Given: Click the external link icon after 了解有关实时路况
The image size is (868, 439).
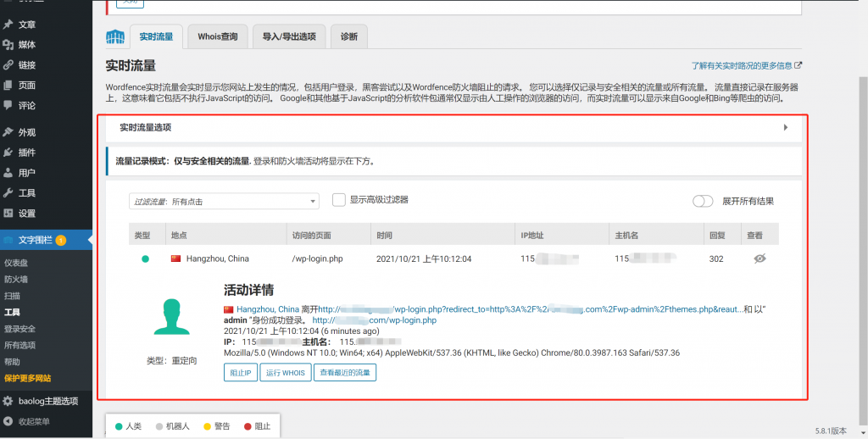Looking at the screenshot, I should 798,65.
